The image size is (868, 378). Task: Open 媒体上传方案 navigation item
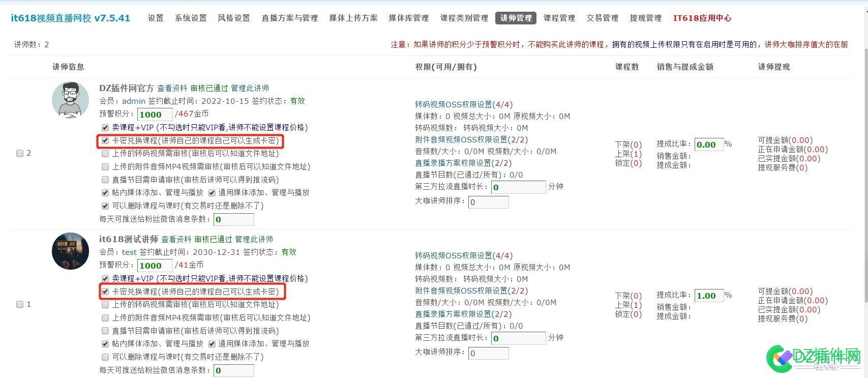point(353,18)
